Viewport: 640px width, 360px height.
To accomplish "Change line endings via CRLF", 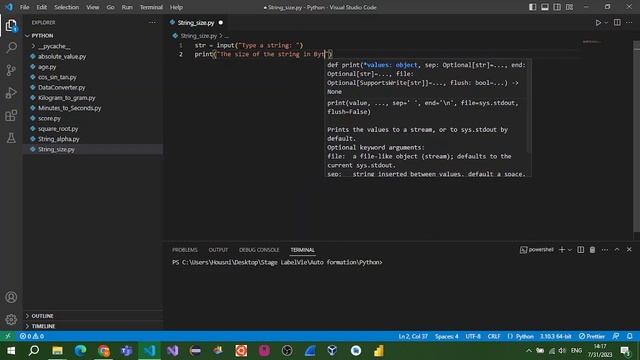I will 494,336.
